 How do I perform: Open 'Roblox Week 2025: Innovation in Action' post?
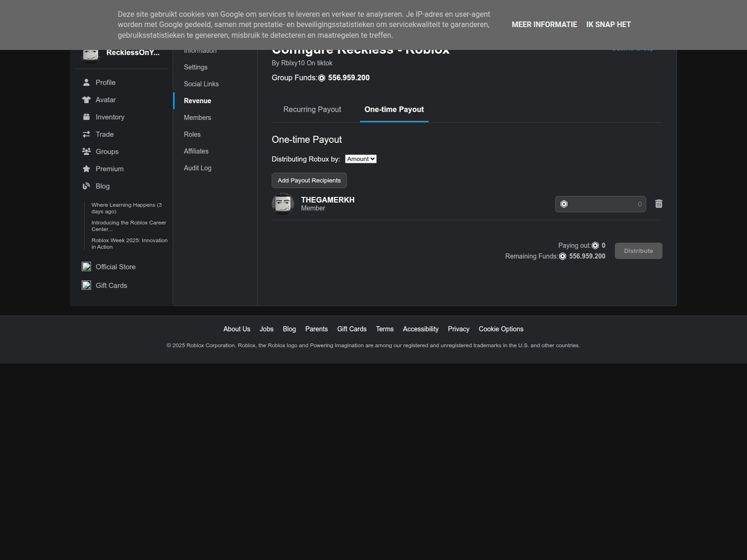(x=129, y=244)
